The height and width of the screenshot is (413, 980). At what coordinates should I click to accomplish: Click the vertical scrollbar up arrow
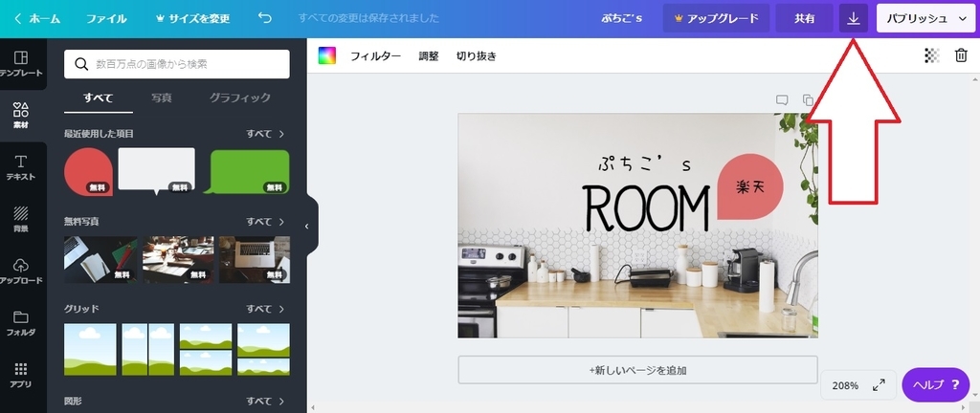[x=975, y=79]
